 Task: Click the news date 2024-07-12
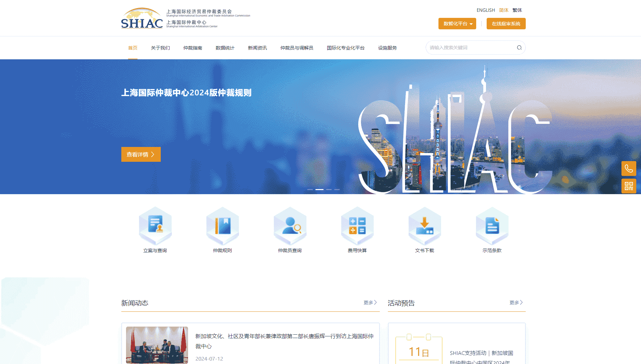(x=209, y=359)
